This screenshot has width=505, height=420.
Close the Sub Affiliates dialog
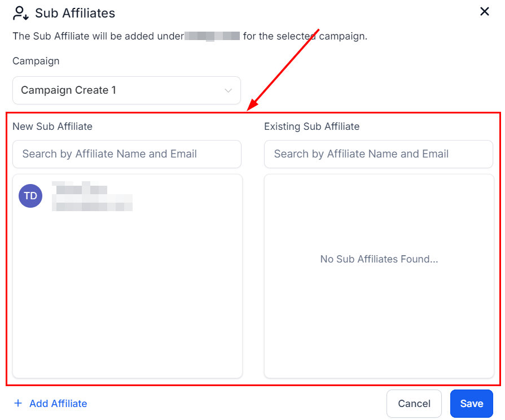coord(484,12)
